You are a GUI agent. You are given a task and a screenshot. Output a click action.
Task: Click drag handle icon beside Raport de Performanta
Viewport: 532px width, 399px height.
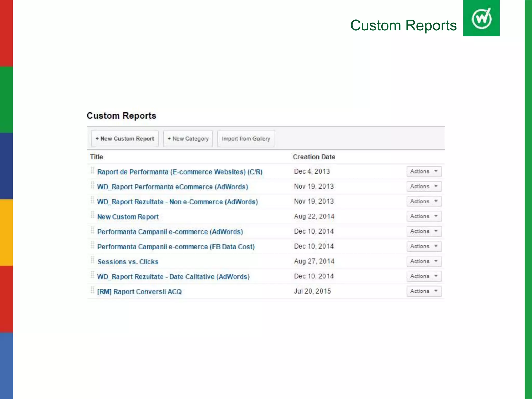92,170
